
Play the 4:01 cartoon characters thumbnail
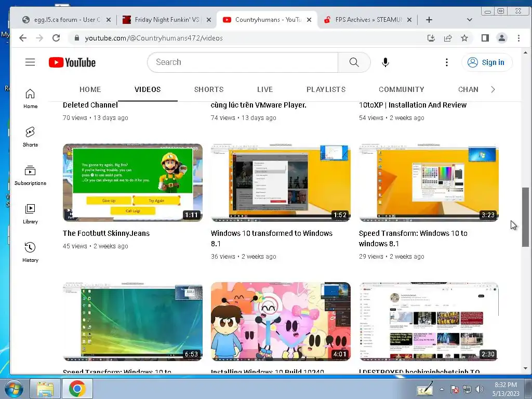click(281, 321)
